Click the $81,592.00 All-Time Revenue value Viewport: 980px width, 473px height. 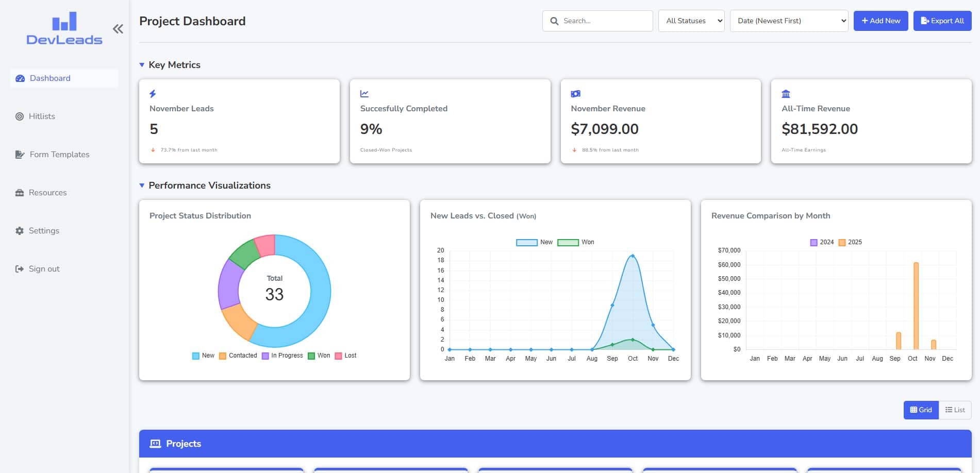point(820,129)
